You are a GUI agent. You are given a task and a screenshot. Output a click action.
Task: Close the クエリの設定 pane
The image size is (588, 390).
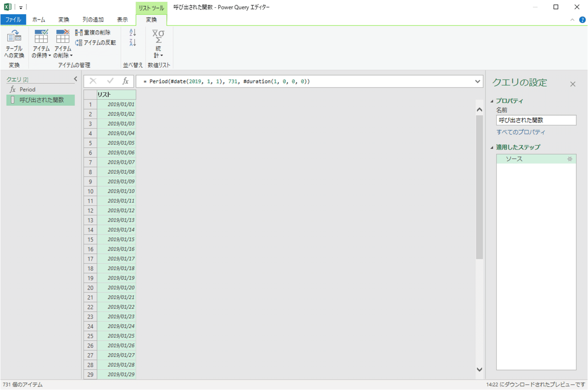click(x=573, y=84)
